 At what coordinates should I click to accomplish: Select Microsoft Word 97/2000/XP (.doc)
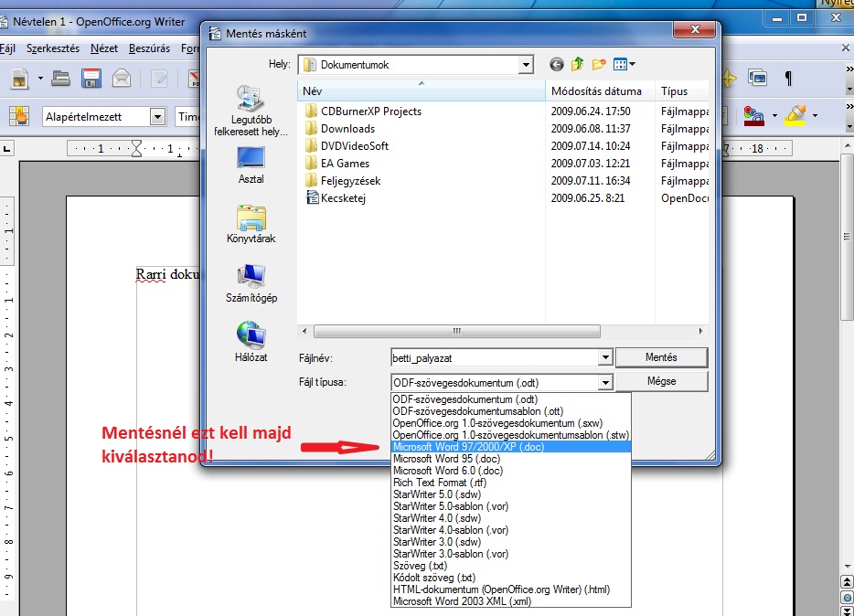click(511, 447)
